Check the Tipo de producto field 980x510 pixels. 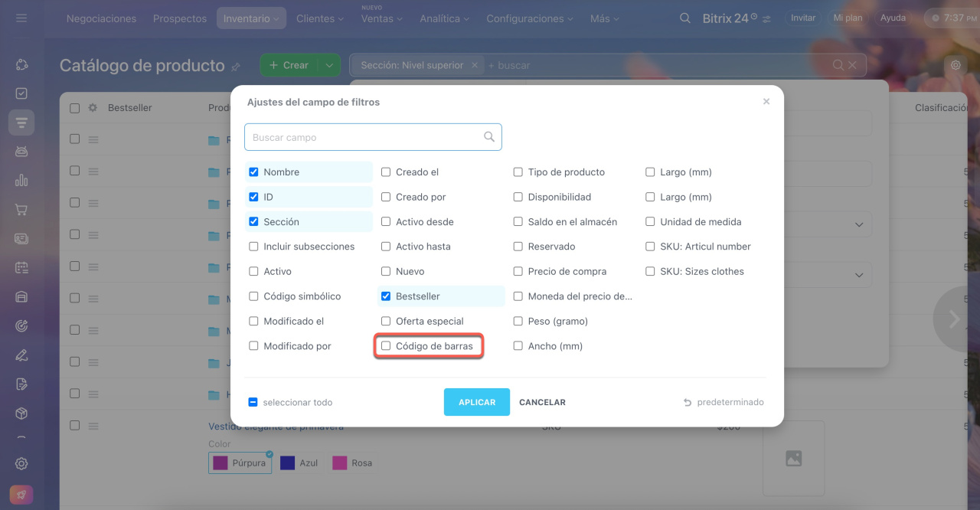click(x=518, y=172)
